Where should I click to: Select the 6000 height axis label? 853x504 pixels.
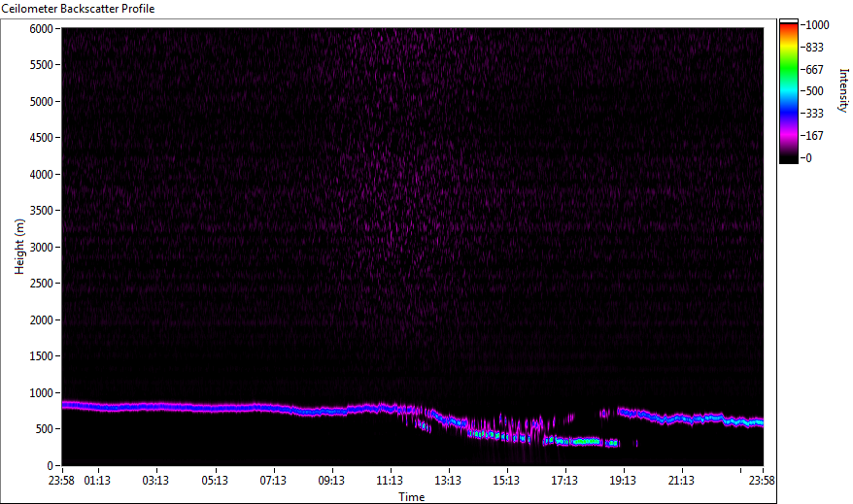[x=42, y=29]
